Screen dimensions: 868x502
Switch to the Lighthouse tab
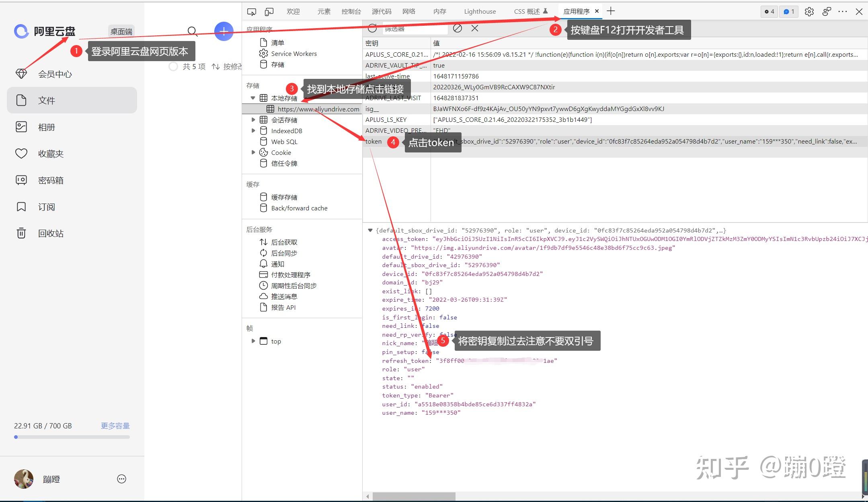click(480, 12)
